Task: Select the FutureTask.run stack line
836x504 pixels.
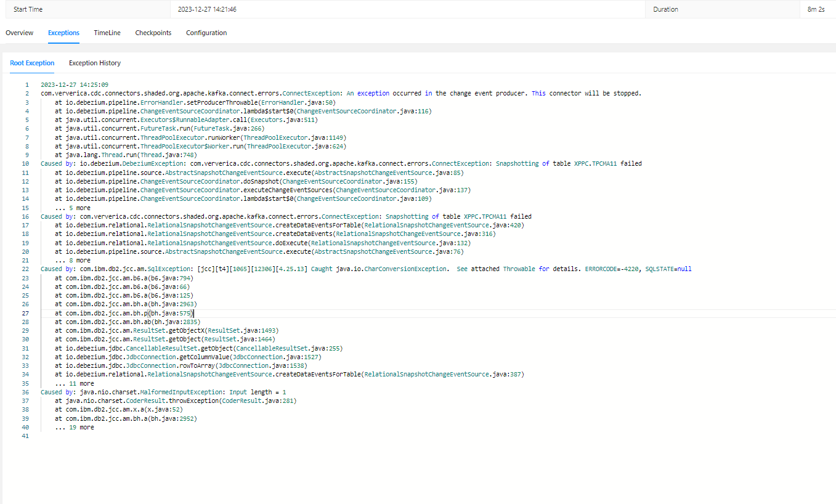Action: coord(160,129)
